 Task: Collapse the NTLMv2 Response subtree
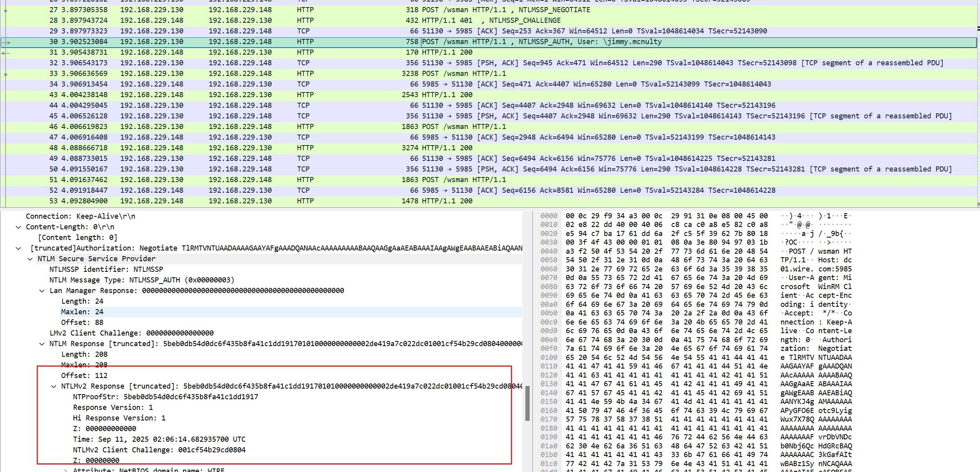coord(53,386)
